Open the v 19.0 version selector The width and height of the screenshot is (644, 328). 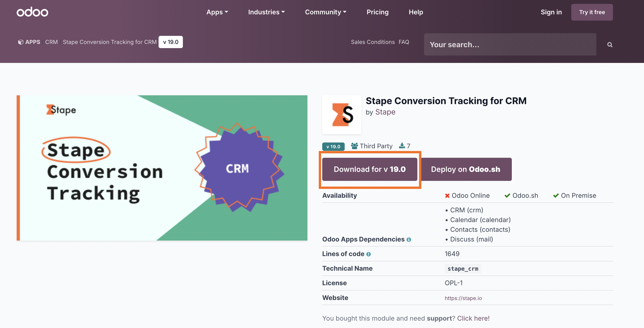tap(171, 42)
